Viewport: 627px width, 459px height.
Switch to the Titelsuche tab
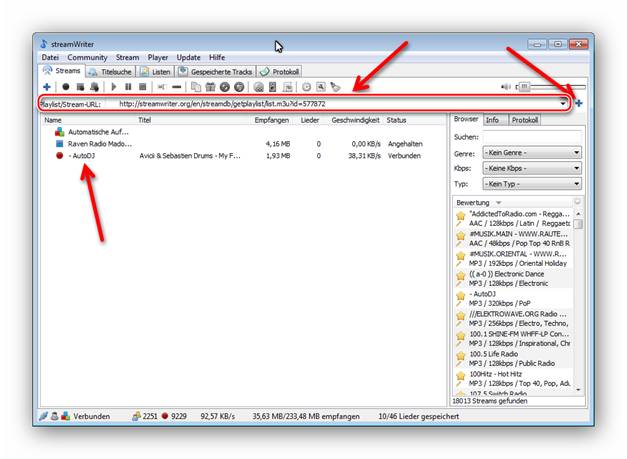[x=110, y=72]
